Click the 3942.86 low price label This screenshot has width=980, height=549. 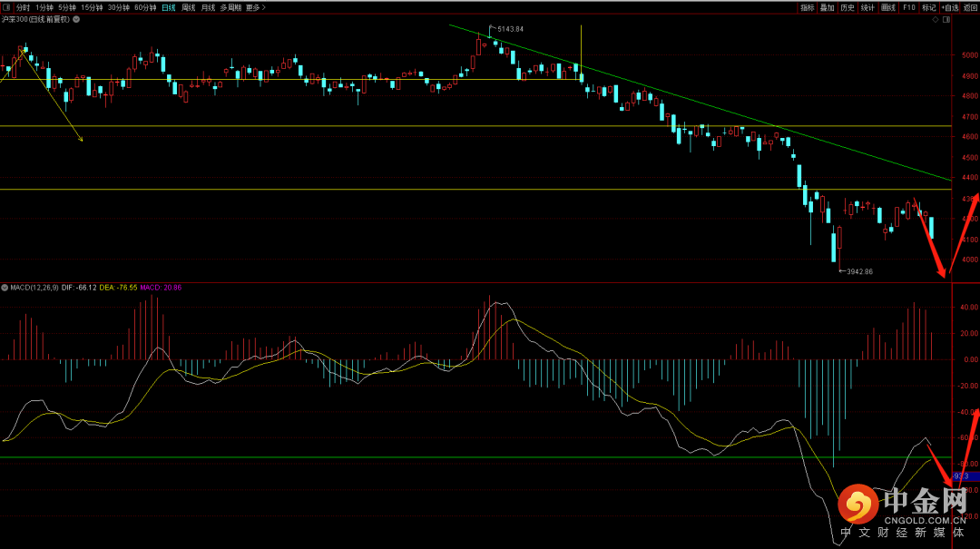click(858, 271)
